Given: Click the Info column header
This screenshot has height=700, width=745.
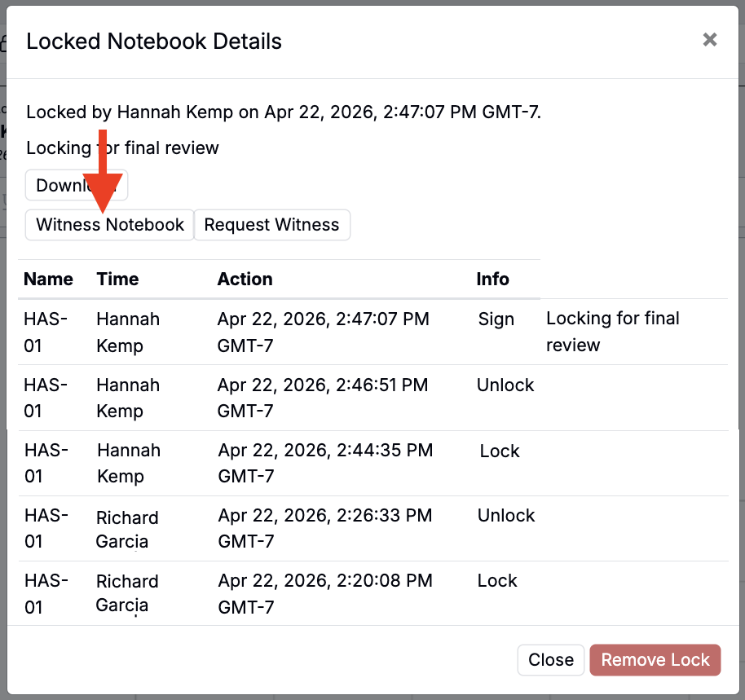Looking at the screenshot, I should click(492, 280).
